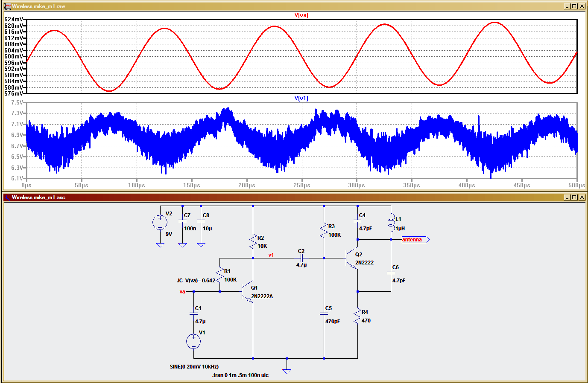Select capacitor C4 symbol

point(357,221)
